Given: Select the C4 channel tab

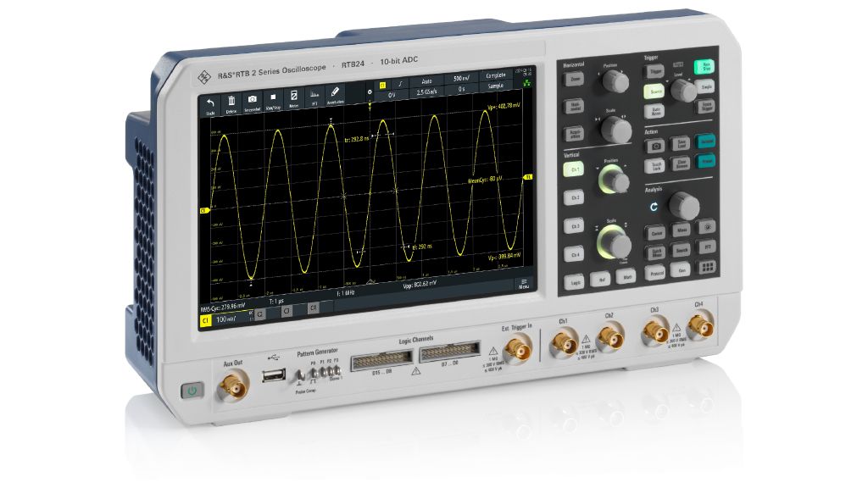Looking at the screenshot, I should point(313,308).
